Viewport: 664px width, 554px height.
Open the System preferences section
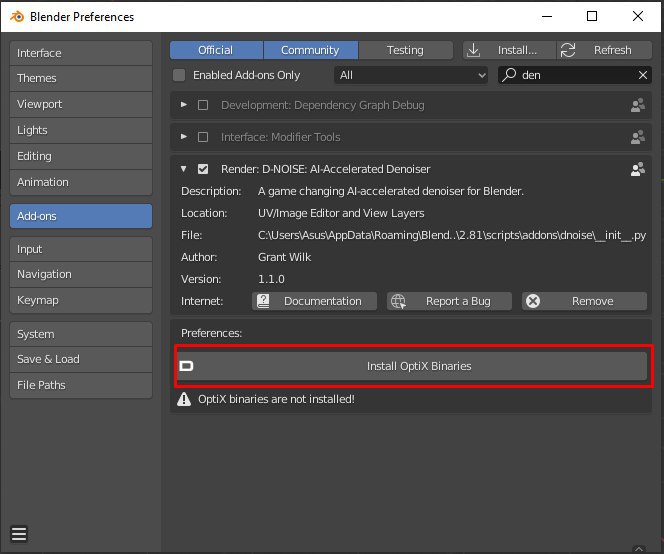click(81, 334)
